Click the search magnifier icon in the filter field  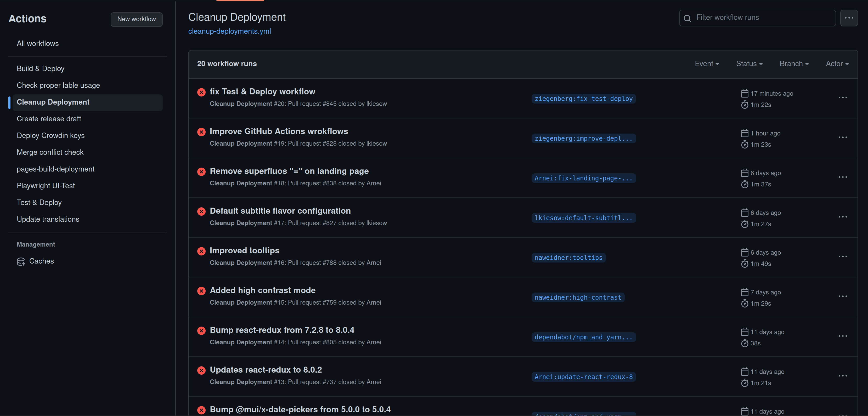tap(688, 18)
